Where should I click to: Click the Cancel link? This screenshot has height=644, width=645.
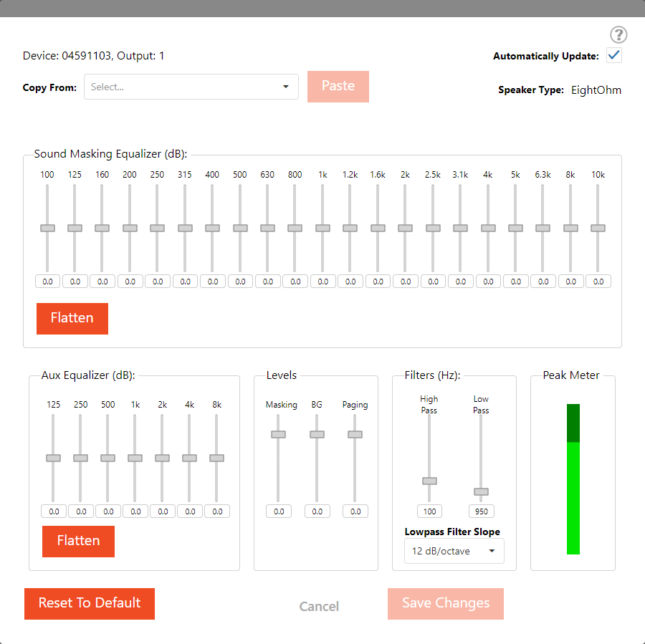pyautogui.click(x=319, y=606)
